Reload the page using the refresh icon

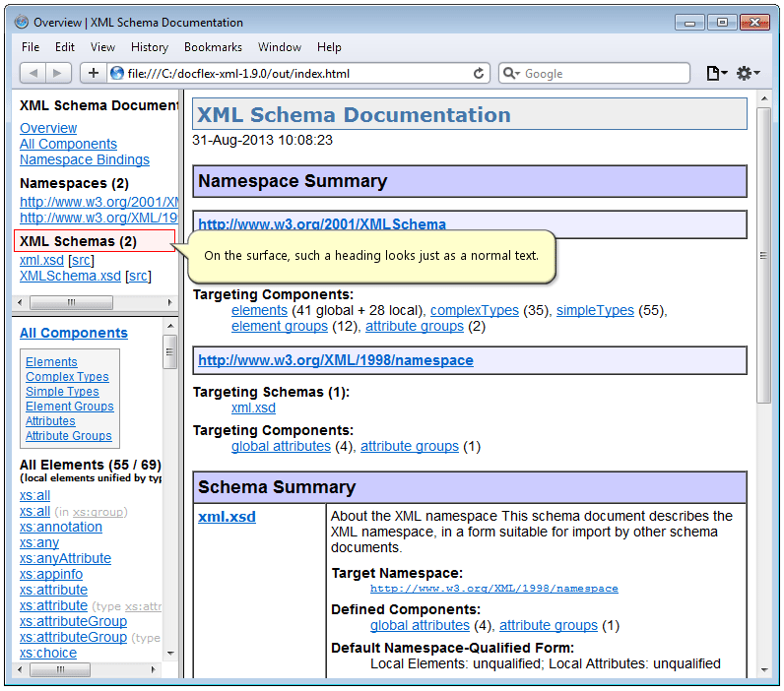[480, 73]
